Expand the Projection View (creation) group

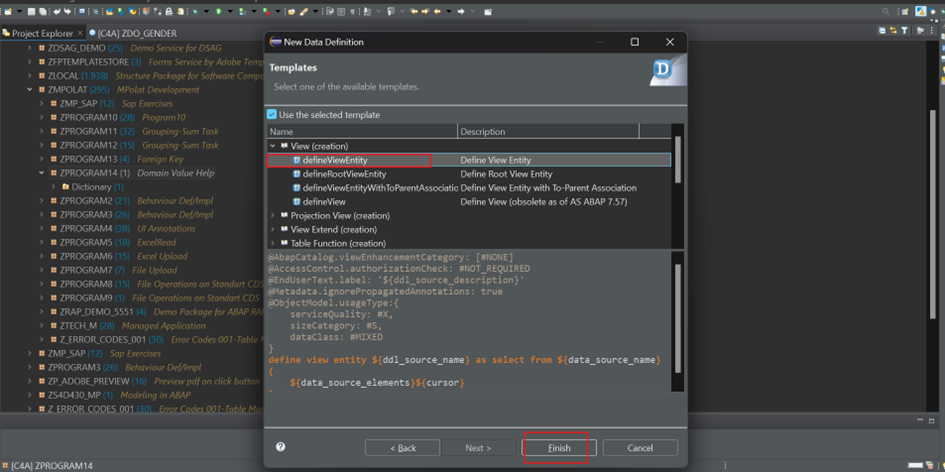tap(273, 216)
